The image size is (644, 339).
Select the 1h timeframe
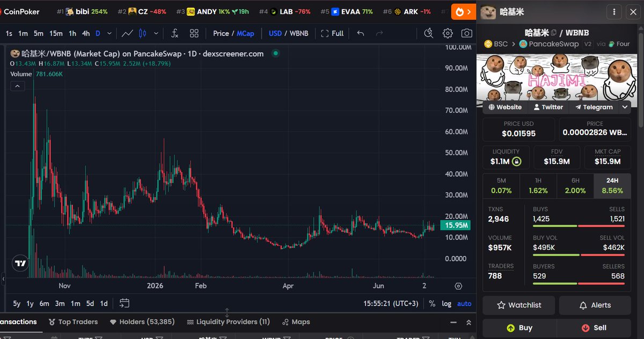72,33
